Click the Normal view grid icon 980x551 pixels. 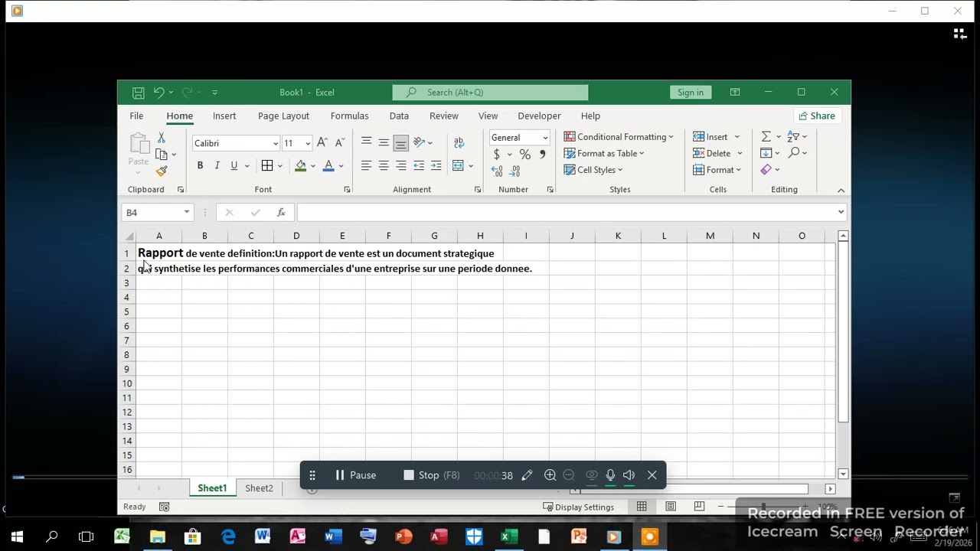[x=642, y=507]
